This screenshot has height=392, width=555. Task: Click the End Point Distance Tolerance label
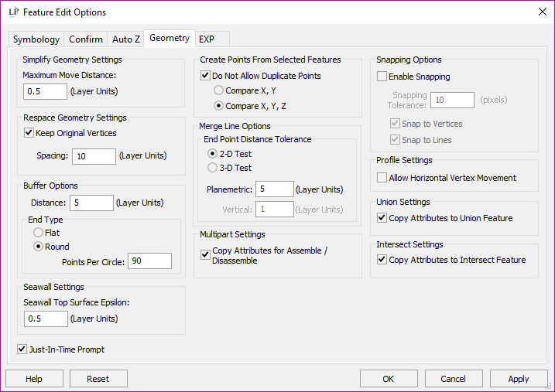point(257,139)
